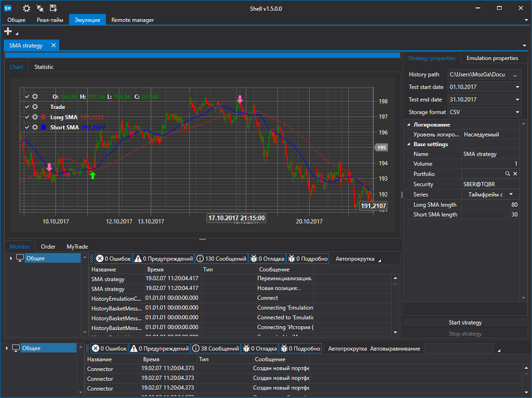The width and height of the screenshot is (532, 398).
Task: Open the settings gear in title bar
Action: pos(27,9)
